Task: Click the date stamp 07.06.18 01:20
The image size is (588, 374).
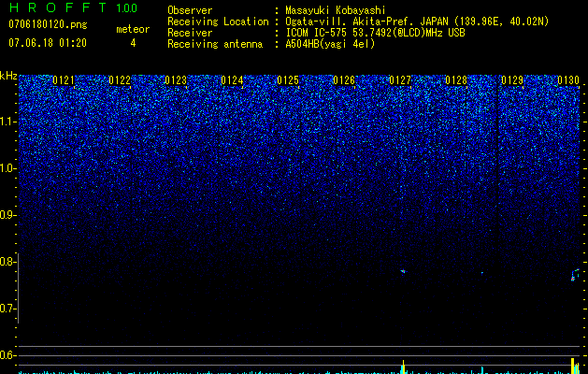Action: pyautogui.click(x=48, y=43)
